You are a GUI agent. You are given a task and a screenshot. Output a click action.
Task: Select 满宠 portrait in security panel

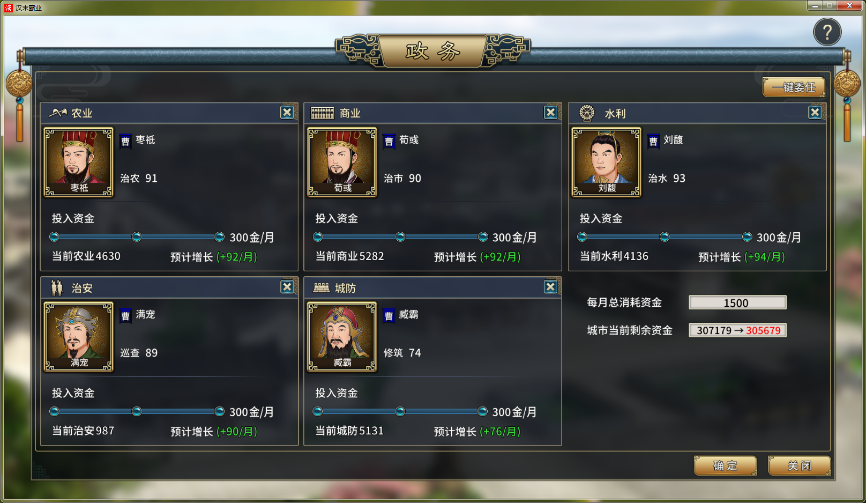point(78,337)
